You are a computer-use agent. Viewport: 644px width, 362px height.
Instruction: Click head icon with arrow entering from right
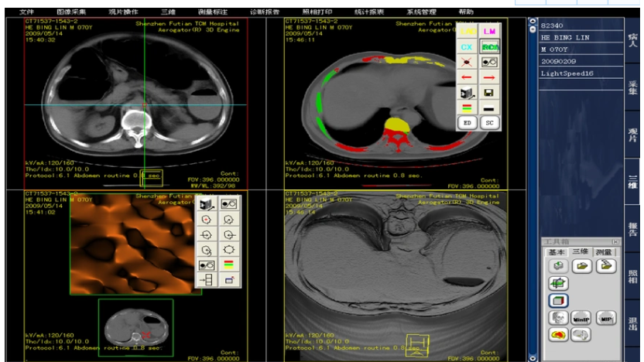pyautogui.click(x=229, y=235)
